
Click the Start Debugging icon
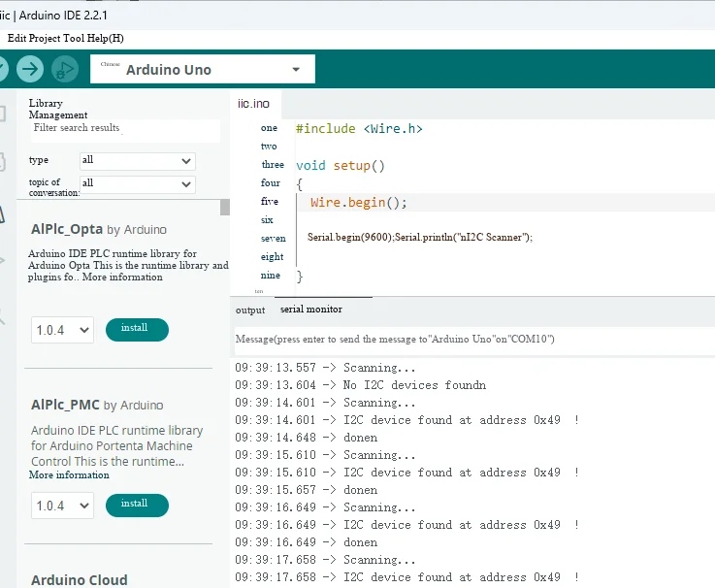(65, 69)
